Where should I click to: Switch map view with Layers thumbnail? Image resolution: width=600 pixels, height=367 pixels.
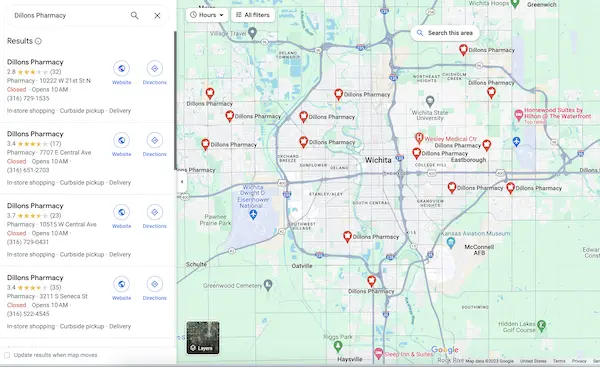pyautogui.click(x=203, y=338)
